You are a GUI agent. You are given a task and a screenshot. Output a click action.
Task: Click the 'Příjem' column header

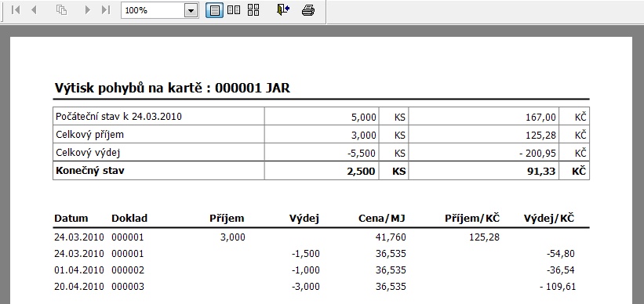pyautogui.click(x=227, y=219)
